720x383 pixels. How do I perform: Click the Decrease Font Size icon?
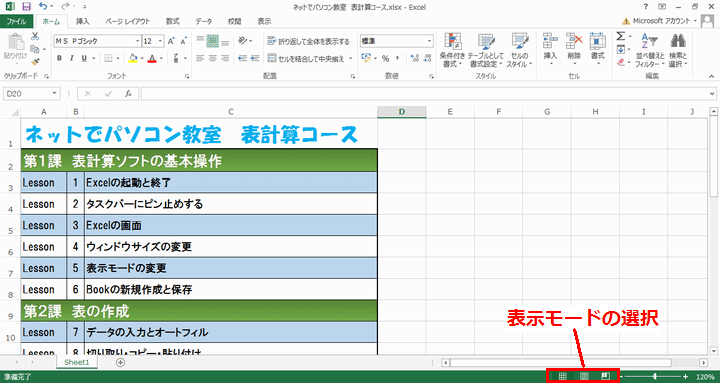point(183,41)
